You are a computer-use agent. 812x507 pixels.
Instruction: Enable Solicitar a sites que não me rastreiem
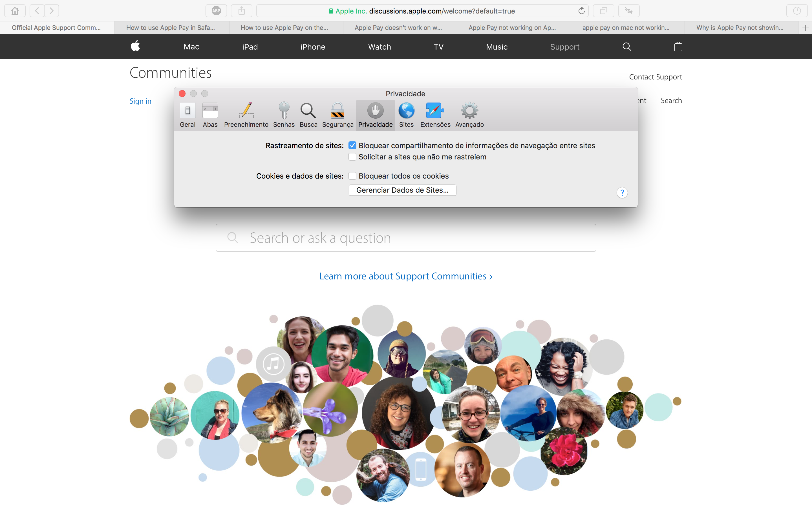(x=352, y=157)
